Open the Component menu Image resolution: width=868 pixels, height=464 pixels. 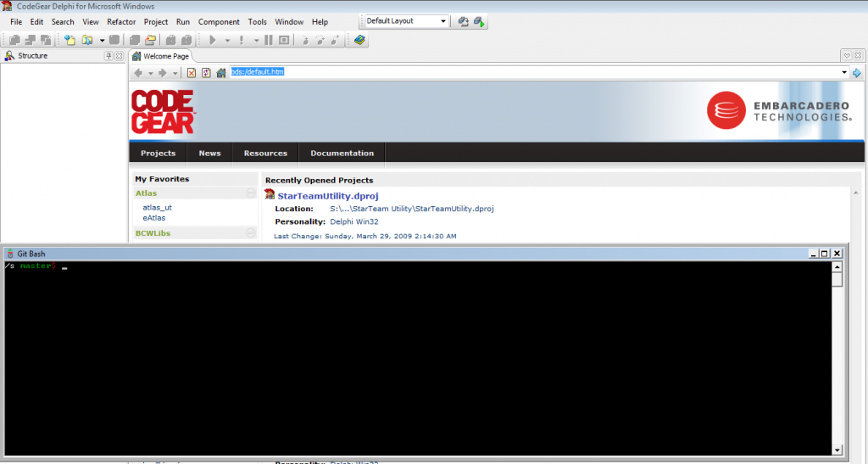click(219, 21)
